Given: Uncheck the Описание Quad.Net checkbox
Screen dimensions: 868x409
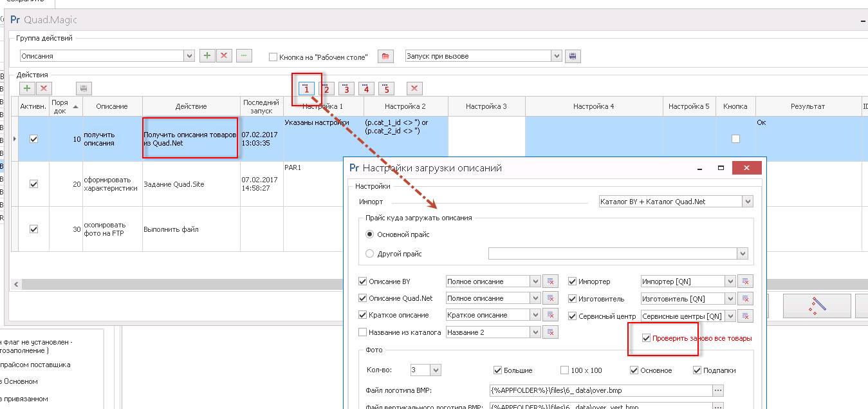Looking at the screenshot, I should [362, 298].
